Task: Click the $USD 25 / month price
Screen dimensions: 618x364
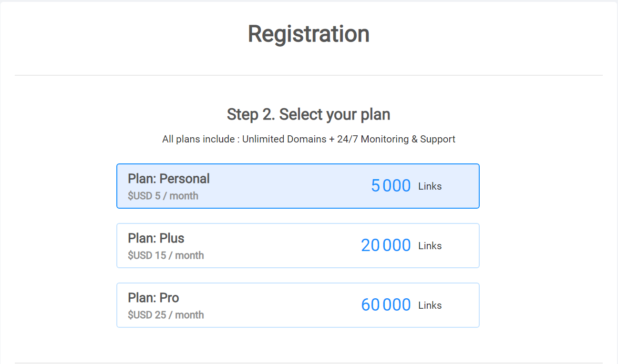Action: click(x=166, y=315)
